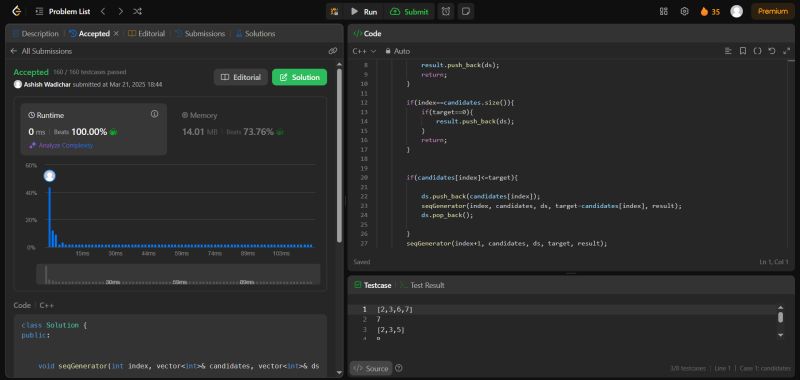This screenshot has height=380, width=800.
Task: Select the Runtime stats card
Action: pos(93,129)
